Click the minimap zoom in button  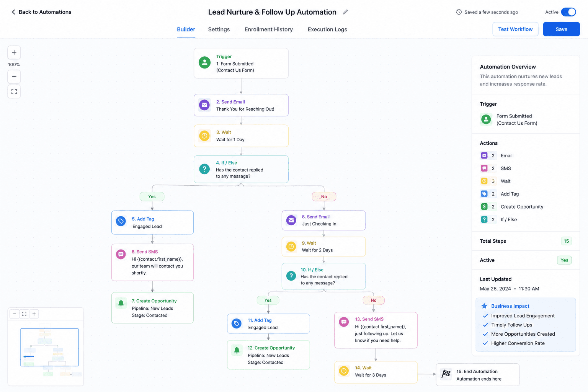34,314
